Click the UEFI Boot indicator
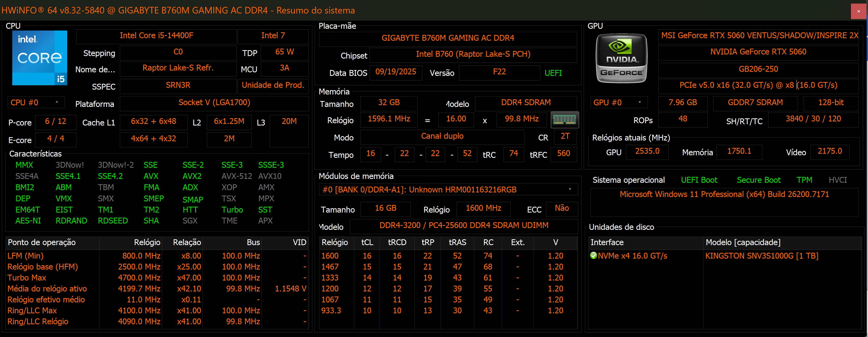868x337 pixels. click(x=699, y=180)
